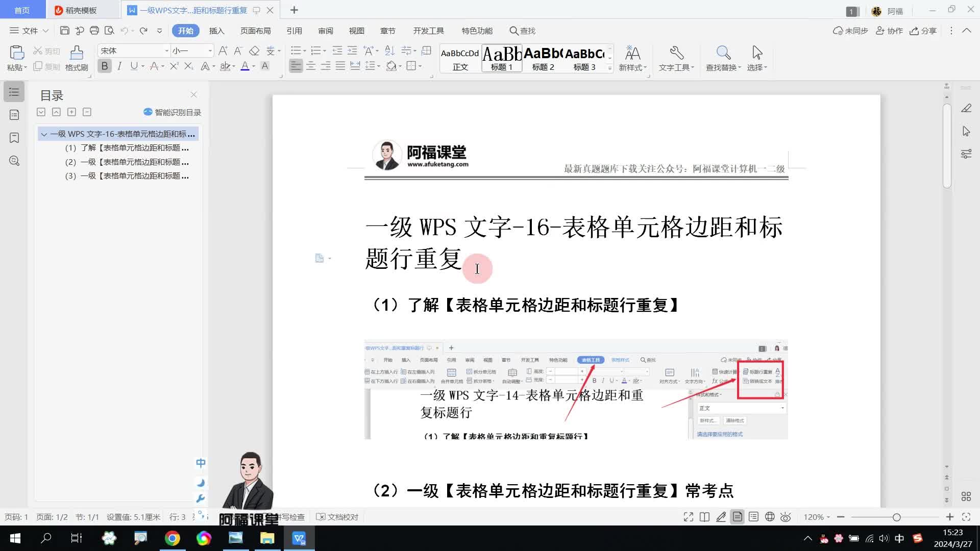This screenshot has width=980, height=551.
Task: Open the 页面布局 ribbon tab
Action: (x=255, y=31)
